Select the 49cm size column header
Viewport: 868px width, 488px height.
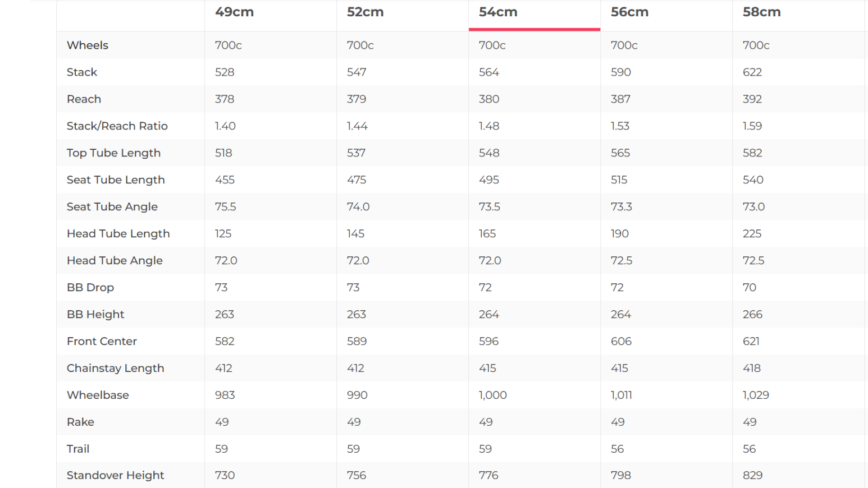click(235, 12)
